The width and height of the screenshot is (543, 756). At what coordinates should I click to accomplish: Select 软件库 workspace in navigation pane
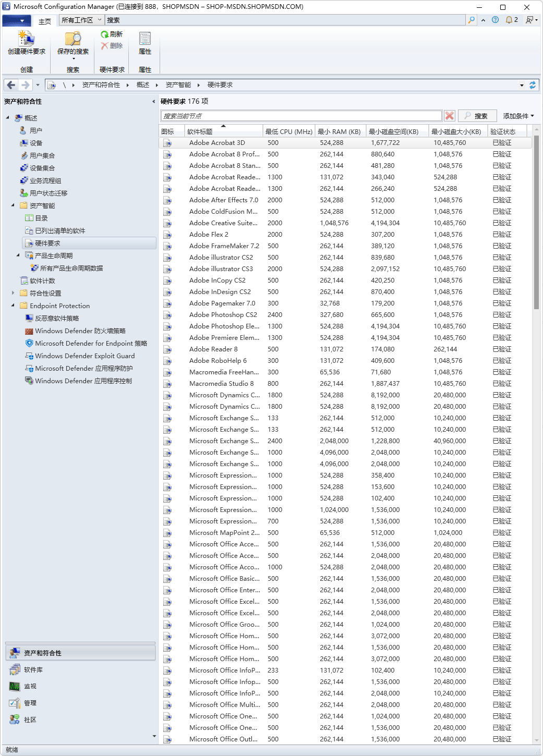click(33, 669)
